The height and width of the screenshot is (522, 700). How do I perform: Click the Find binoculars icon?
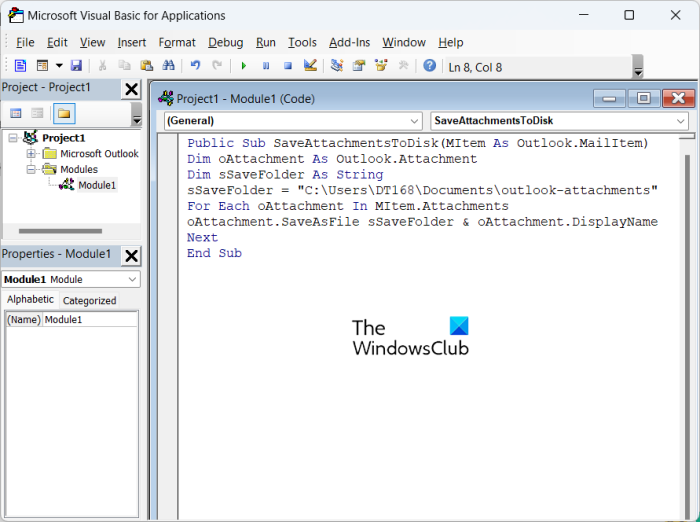pyautogui.click(x=168, y=66)
